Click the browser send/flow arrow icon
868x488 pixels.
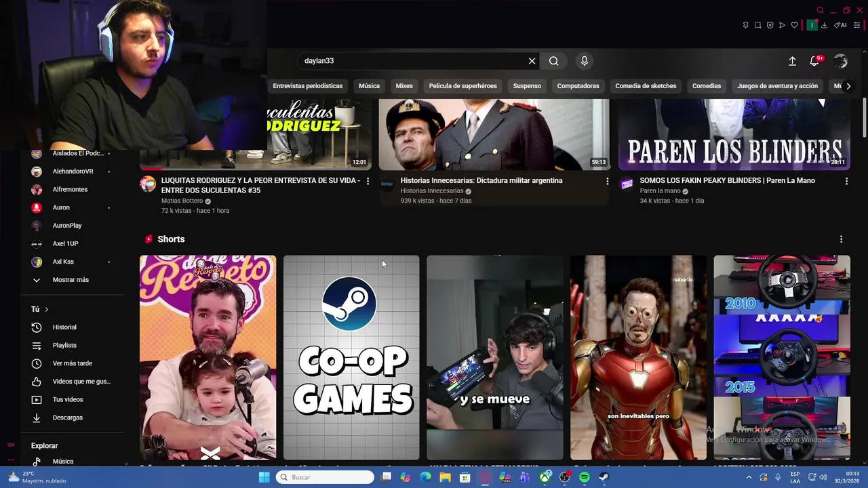click(782, 25)
